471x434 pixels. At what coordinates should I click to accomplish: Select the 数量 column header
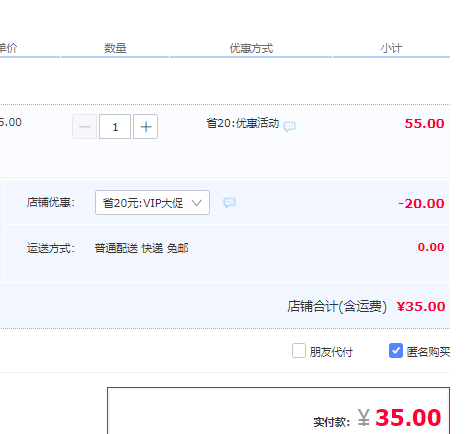click(115, 48)
